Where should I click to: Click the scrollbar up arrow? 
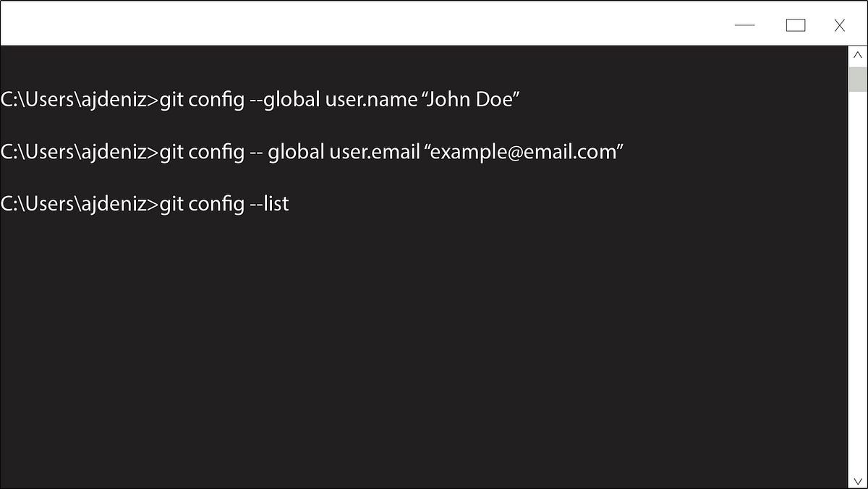857,55
